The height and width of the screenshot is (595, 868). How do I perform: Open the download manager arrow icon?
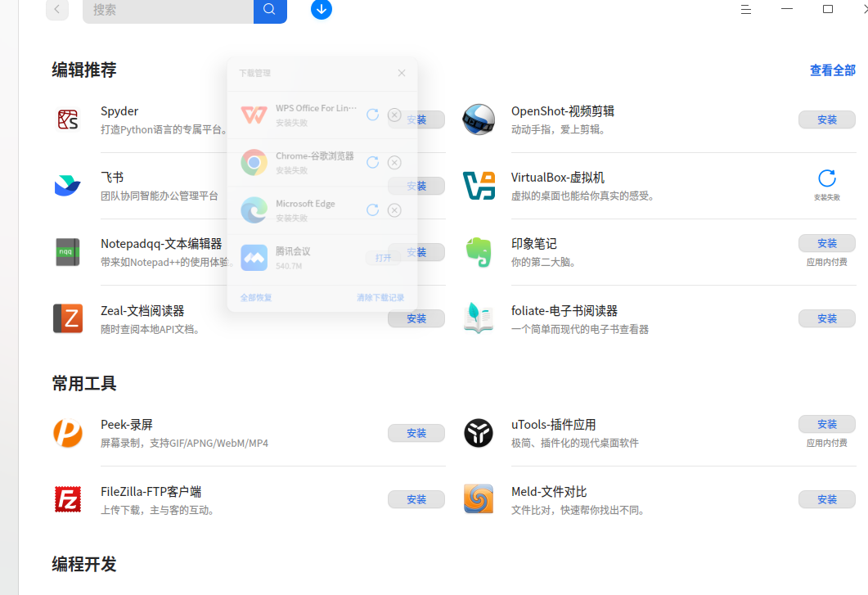click(321, 10)
